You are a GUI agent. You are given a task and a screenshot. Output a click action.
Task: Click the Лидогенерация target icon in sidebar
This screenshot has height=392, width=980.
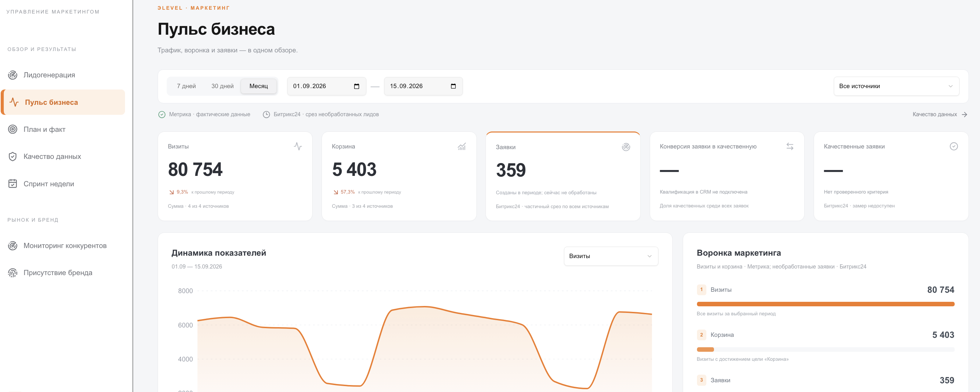pyautogui.click(x=13, y=75)
